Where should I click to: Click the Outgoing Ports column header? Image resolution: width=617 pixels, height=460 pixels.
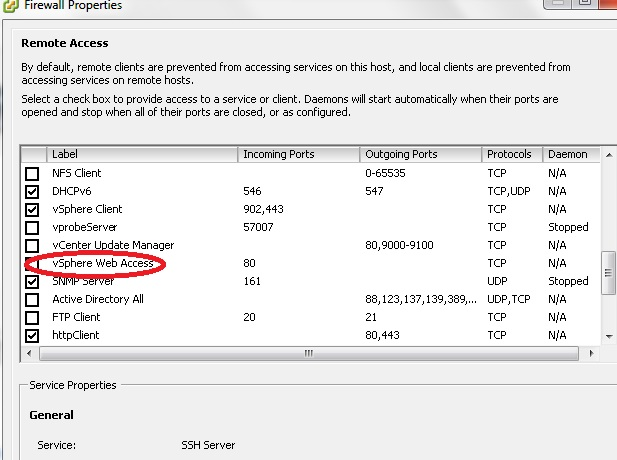click(421, 155)
